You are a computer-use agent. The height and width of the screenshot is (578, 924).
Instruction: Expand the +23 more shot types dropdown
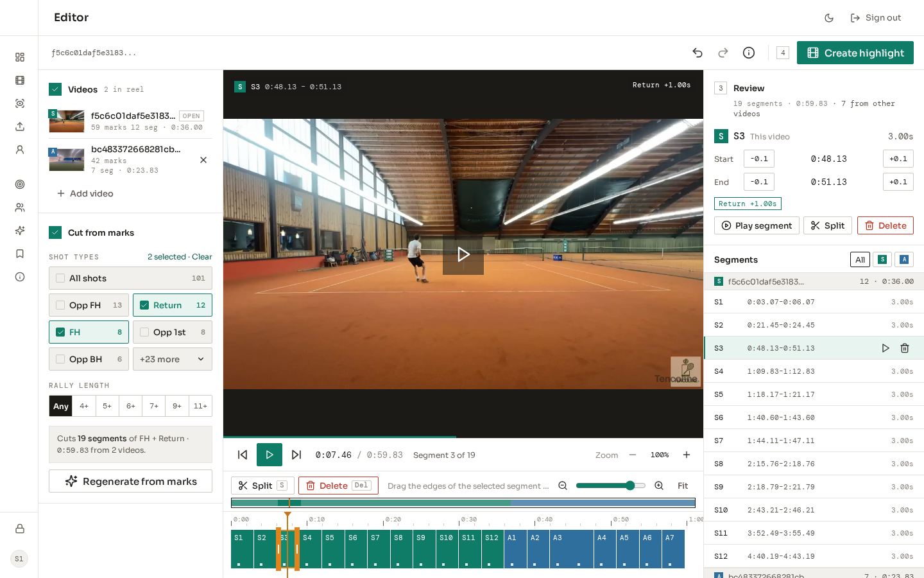(x=173, y=359)
